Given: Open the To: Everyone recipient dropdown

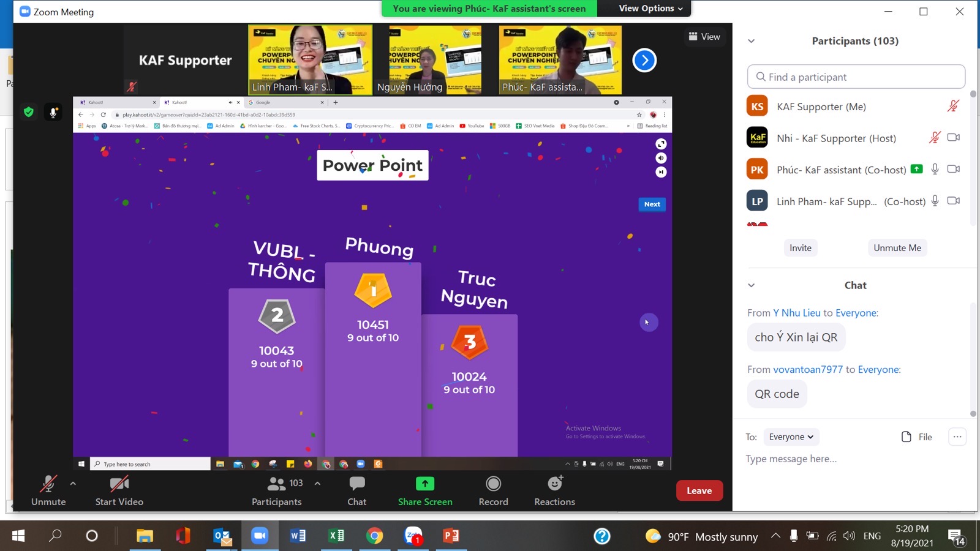Looking at the screenshot, I should pos(791,437).
